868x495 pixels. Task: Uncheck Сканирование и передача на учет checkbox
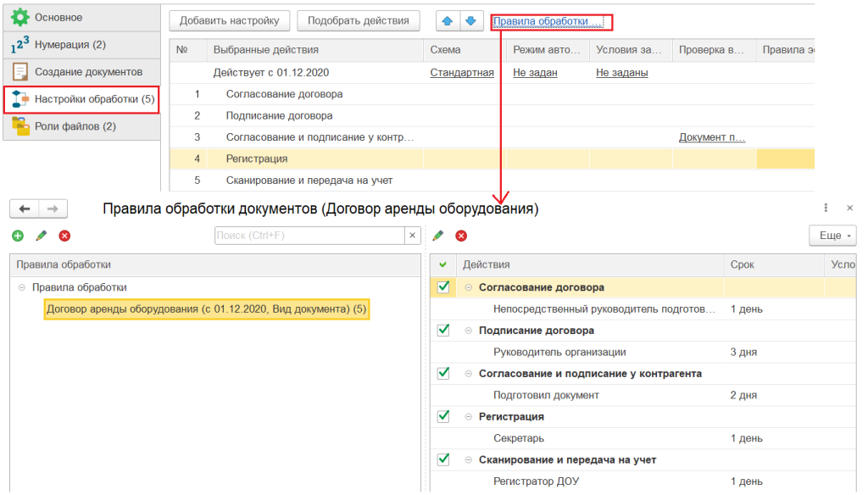coord(443,459)
